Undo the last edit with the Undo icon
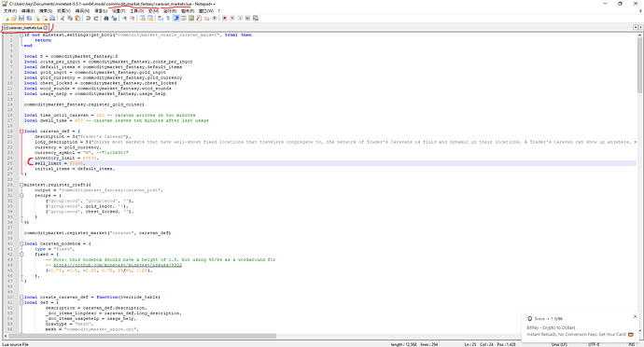The height and width of the screenshot is (347, 644). tap(88, 18)
